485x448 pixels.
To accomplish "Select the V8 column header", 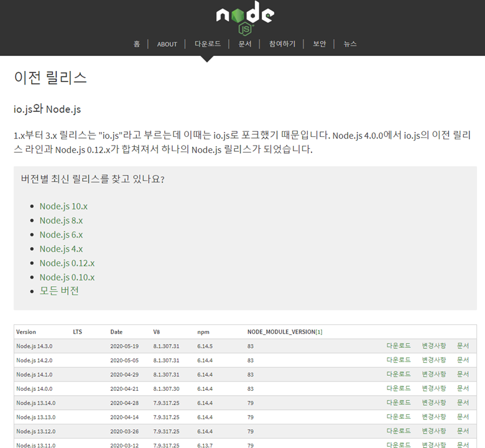I will click(157, 332).
